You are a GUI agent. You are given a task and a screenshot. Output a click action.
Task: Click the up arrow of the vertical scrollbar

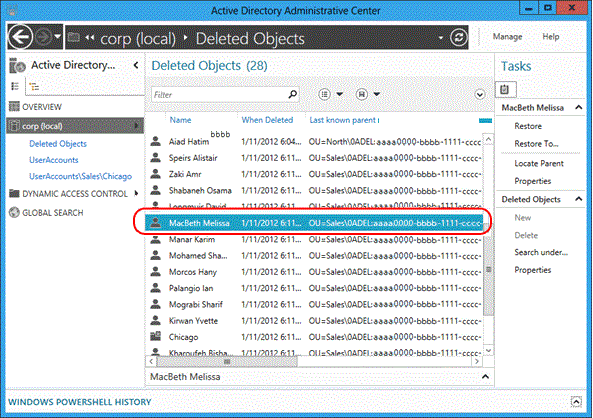(x=488, y=140)
